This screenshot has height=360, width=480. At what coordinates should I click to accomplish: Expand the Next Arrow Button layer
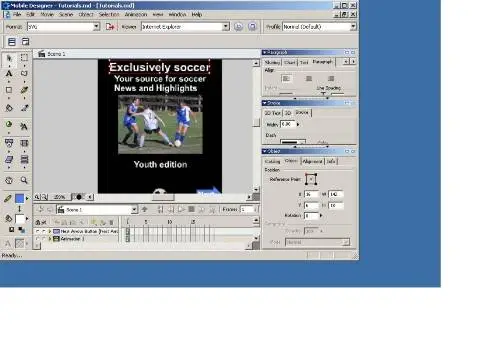[x=50, y=231]
